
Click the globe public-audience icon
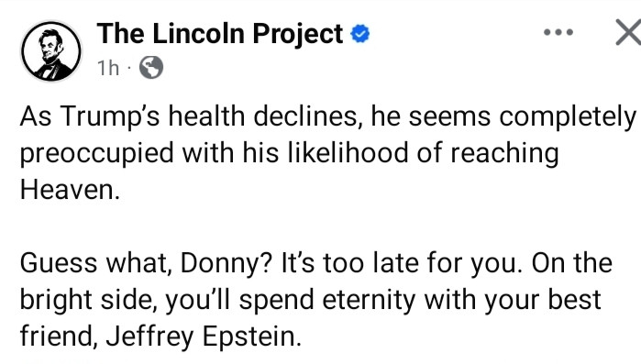(151, 68)
